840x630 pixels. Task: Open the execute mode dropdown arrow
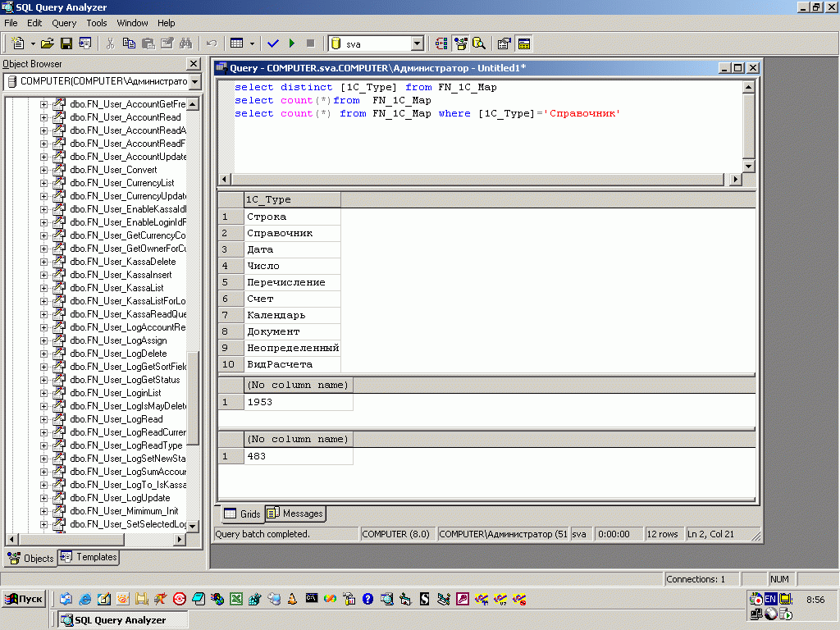click(x=252, y=43)
